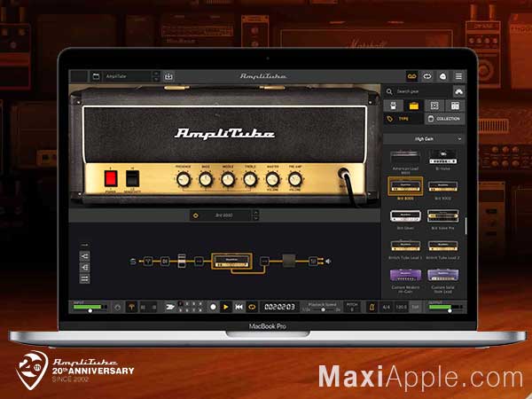Show rack effects gear category
Screen dimensions: 532x399
(455, 106)
